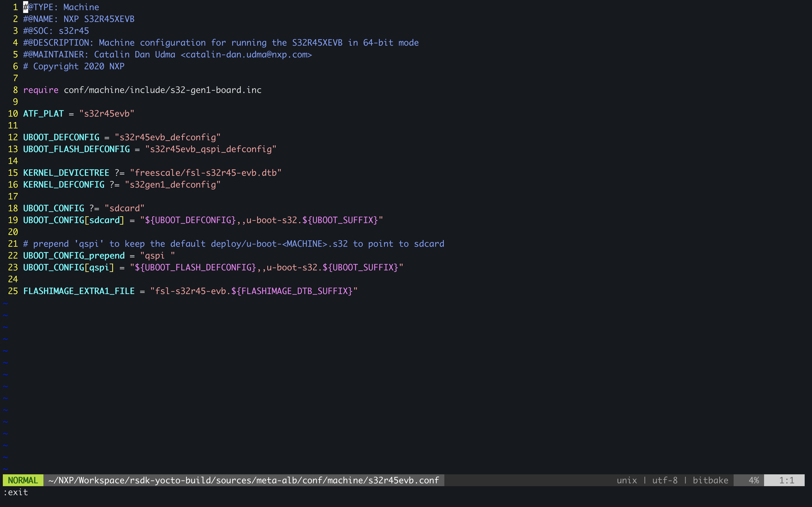Click the KERNEL_DEVICETREE variable

click(x=66, y=173)
